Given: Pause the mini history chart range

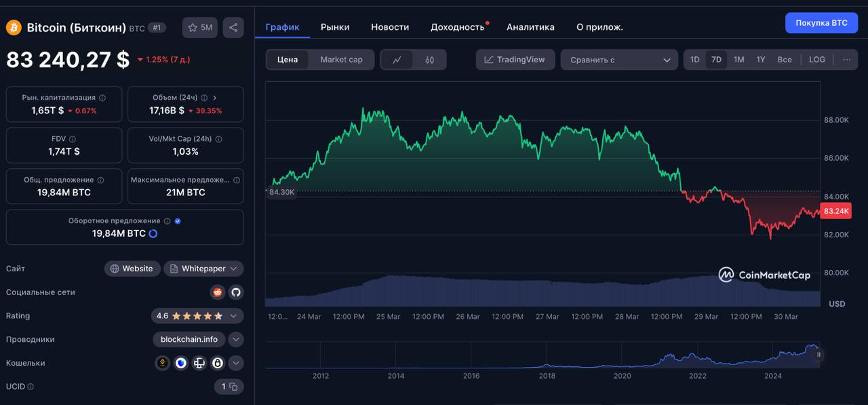Looking at the screenshot, I should (818, 354).
